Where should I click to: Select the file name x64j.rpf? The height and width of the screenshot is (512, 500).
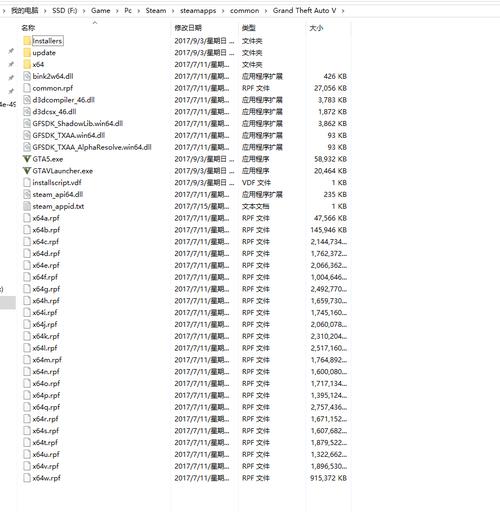pyautogui.click(x=45, y=325)
